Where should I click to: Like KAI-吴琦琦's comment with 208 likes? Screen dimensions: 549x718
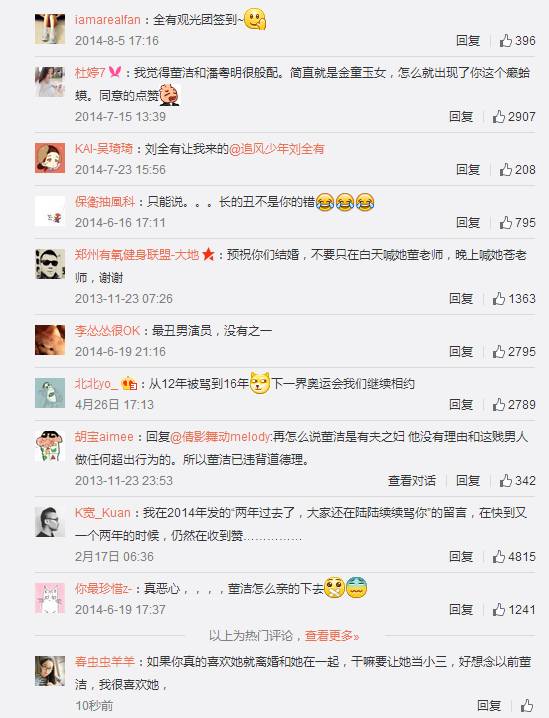tap(506, 170)
